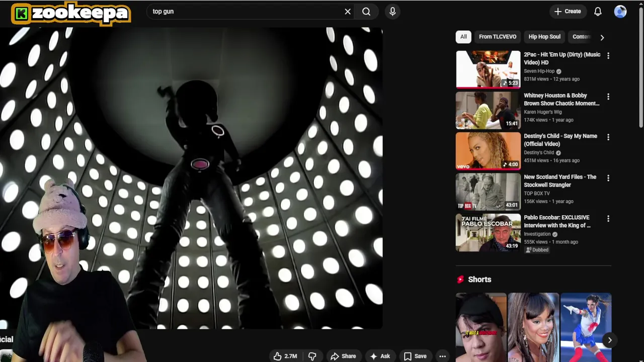Show next Shorts with the right arrow
The image size is (644, 362).
[x=609, y=340]
